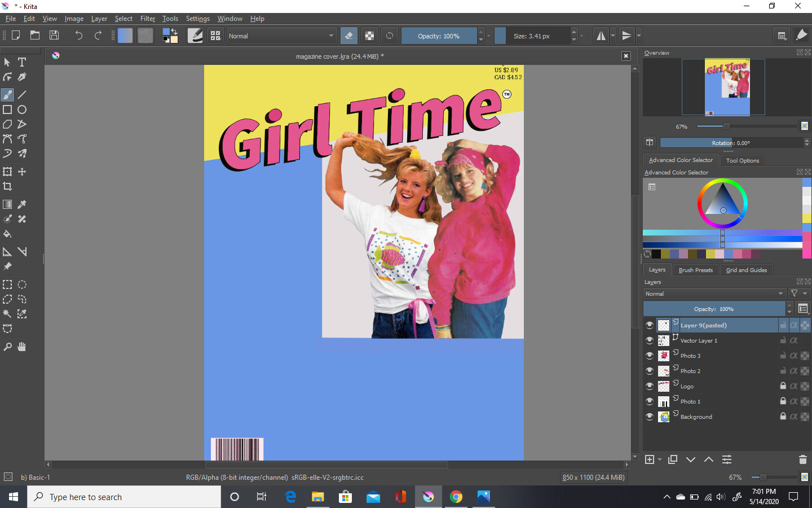Expand the add layer dropdown arrow
Image resolution: width=812 pixels, height=508 pixels.
click(660, 460)
